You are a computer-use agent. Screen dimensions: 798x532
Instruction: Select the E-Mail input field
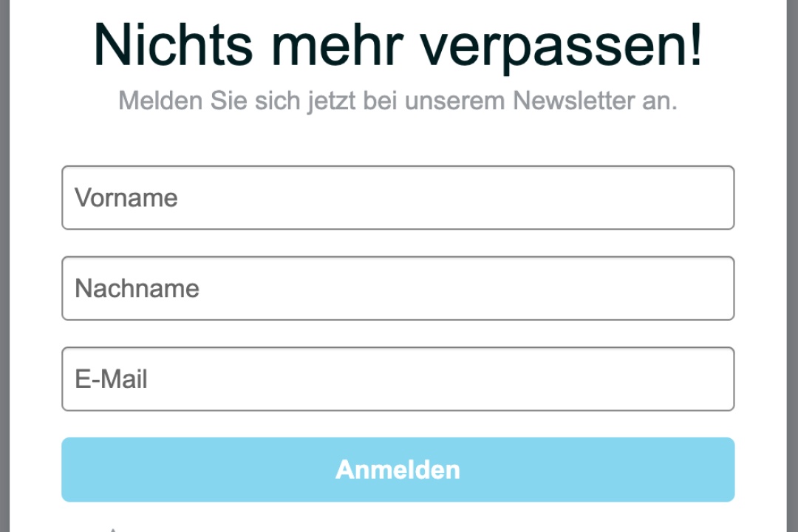point(399,378)
